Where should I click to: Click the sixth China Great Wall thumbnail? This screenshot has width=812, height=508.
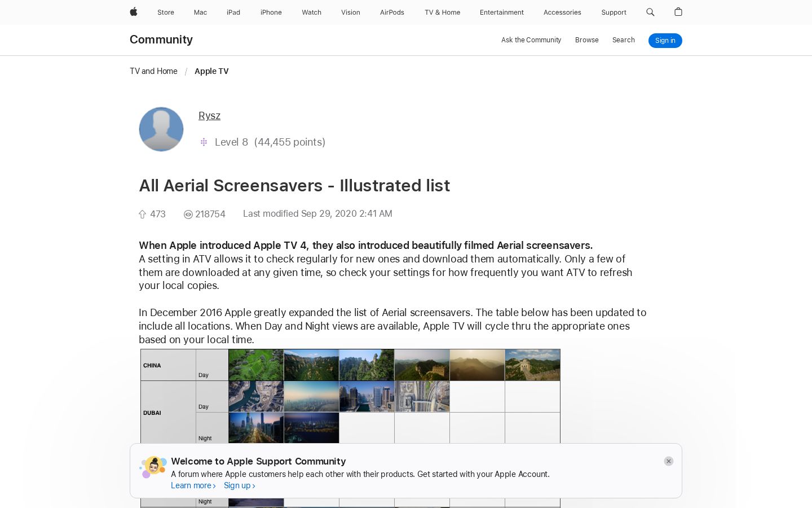click(x=532, y=365)
